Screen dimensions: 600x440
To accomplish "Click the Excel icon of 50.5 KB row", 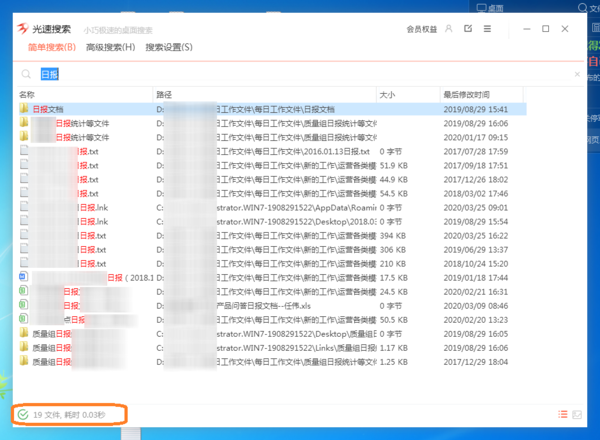I will (23, 319).
